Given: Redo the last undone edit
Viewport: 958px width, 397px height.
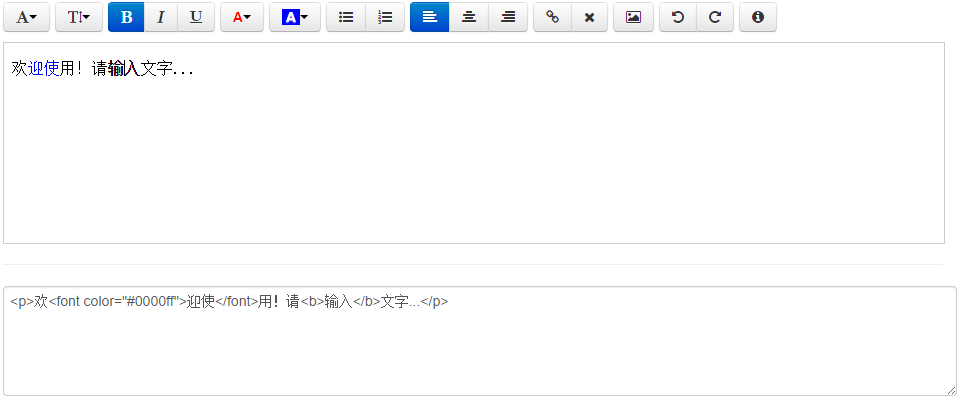Looking at the screenshot, I should [x=715, y=17].
